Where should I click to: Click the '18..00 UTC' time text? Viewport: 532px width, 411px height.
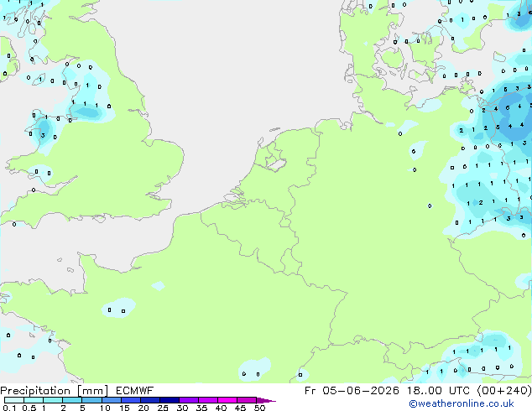click(438, 391)
